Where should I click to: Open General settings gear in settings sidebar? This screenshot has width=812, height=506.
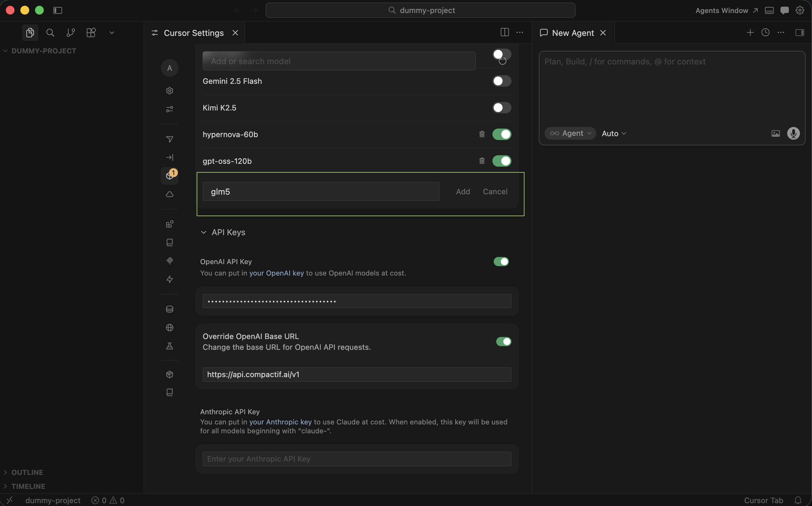(x=169, y=91)
